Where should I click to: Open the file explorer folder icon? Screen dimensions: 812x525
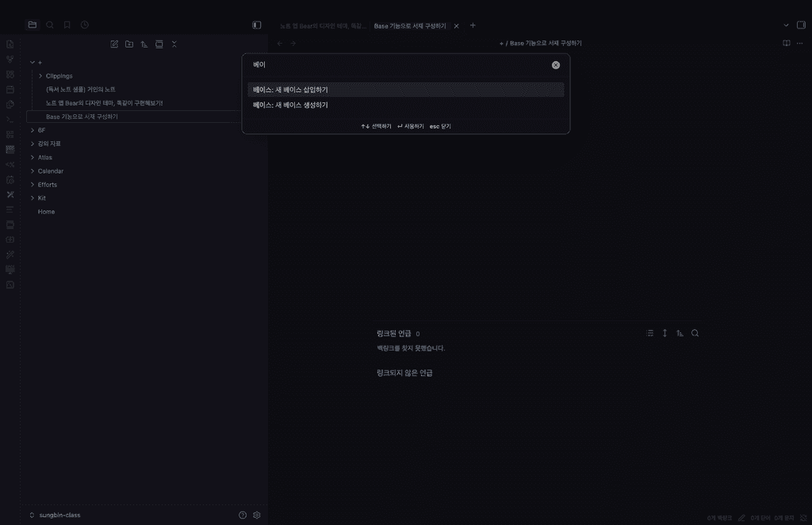[x=32, y=25]
